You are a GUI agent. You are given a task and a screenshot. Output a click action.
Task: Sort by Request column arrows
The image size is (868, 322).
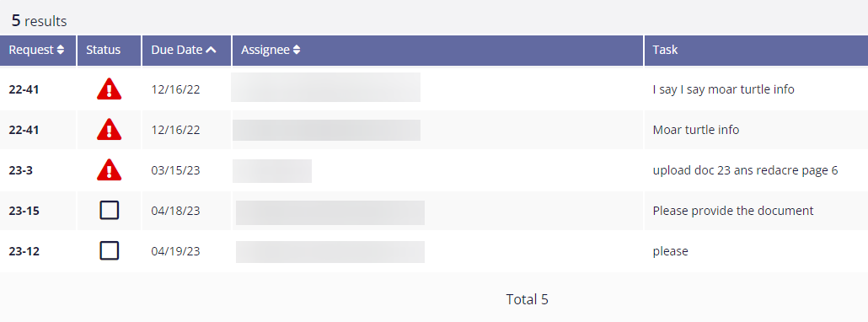click(61, 50)
